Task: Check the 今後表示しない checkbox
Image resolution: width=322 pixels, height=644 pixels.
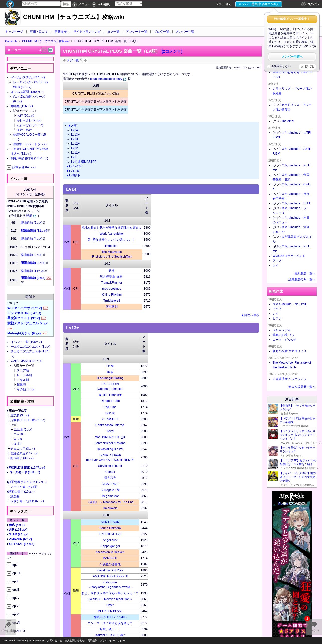Action: click(269, 66)
